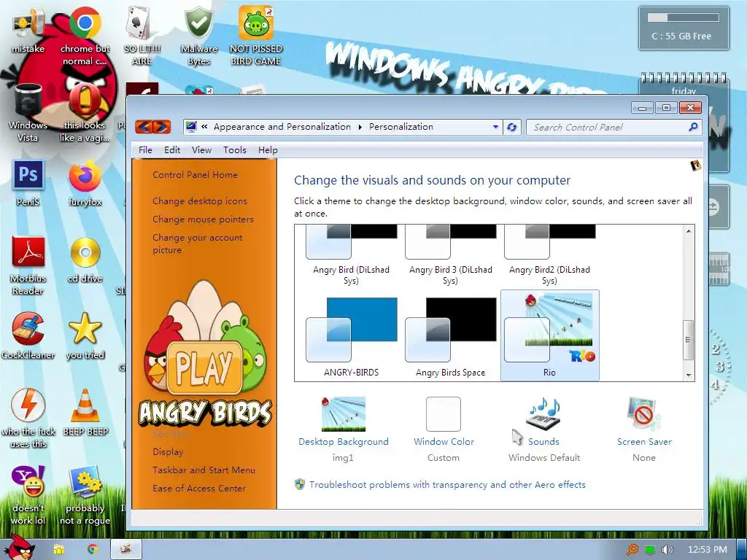Open Taskbar and Start Menu link
Screen dimensions: 747x560
(204, 470)
